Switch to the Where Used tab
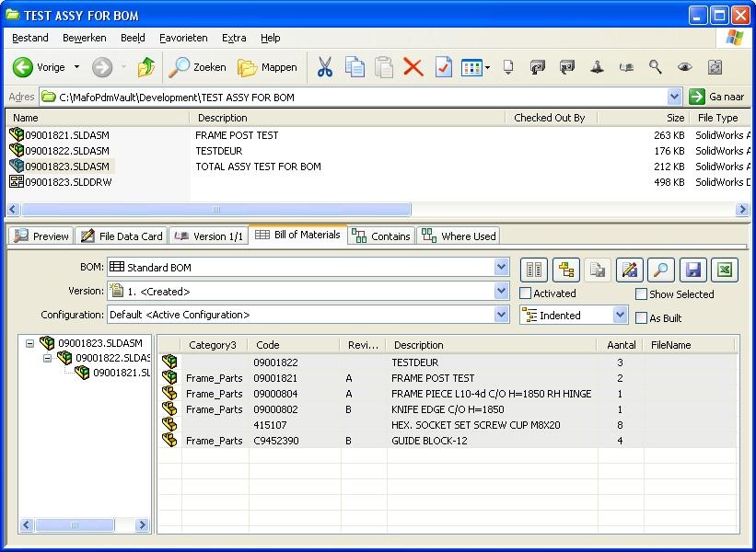The width and height of the screenshot is (756, 552). (x=459, y=236)
